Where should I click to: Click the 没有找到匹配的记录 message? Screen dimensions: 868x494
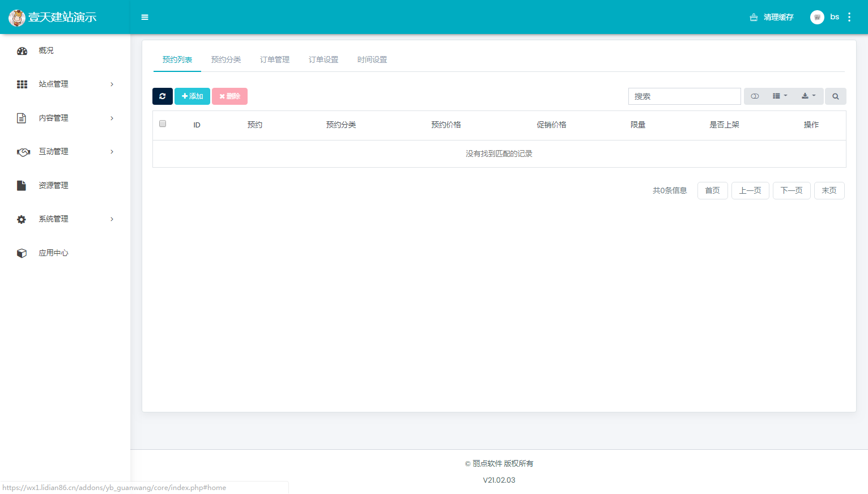(499, 154)
